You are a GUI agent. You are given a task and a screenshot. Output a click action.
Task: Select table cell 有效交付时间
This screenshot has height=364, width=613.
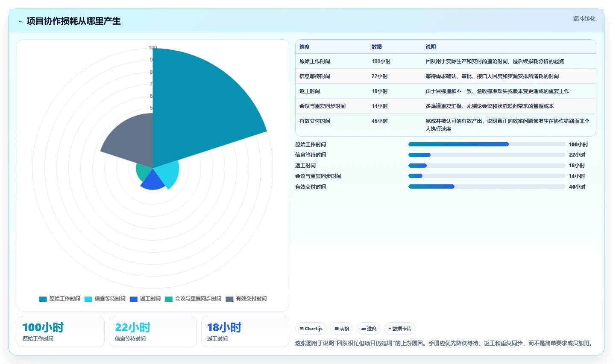[x=315, y=121]
